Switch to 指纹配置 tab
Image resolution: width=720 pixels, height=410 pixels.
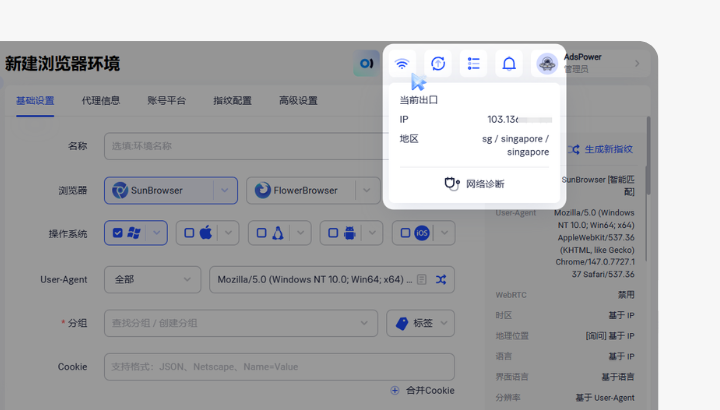(232, 101)
